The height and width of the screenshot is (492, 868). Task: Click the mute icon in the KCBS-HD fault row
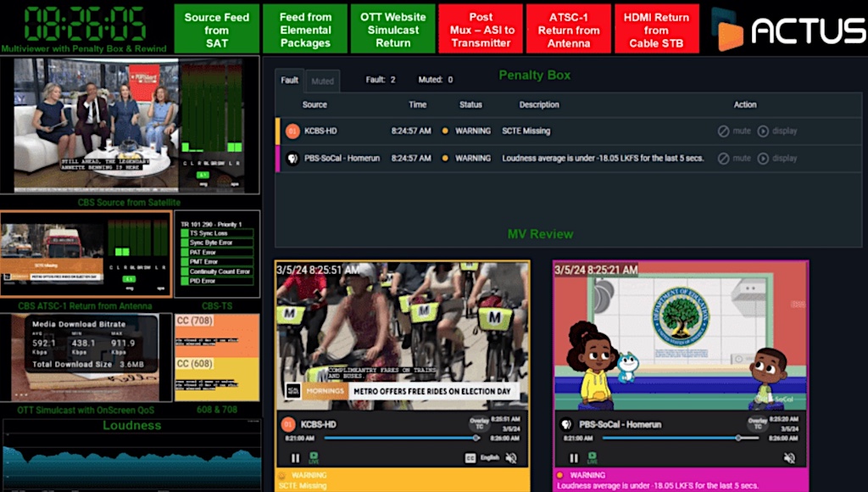(724, 131)
